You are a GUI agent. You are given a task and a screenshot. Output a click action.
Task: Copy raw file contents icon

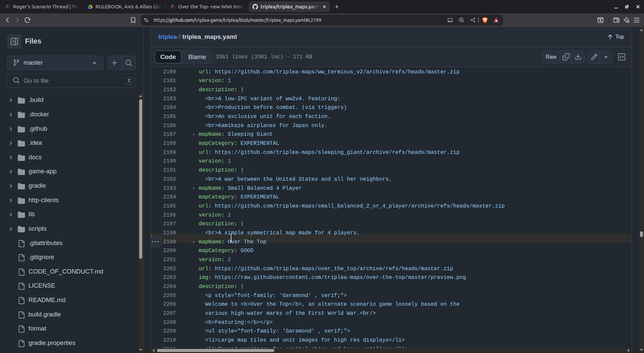click(566, 57)
